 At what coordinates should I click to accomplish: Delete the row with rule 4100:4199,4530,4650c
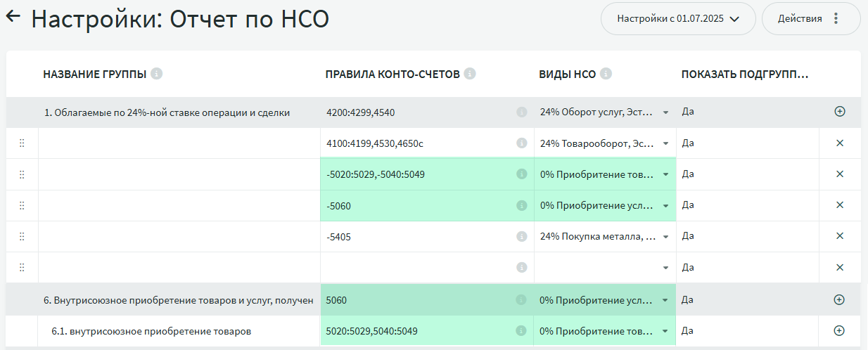[839, 143]
